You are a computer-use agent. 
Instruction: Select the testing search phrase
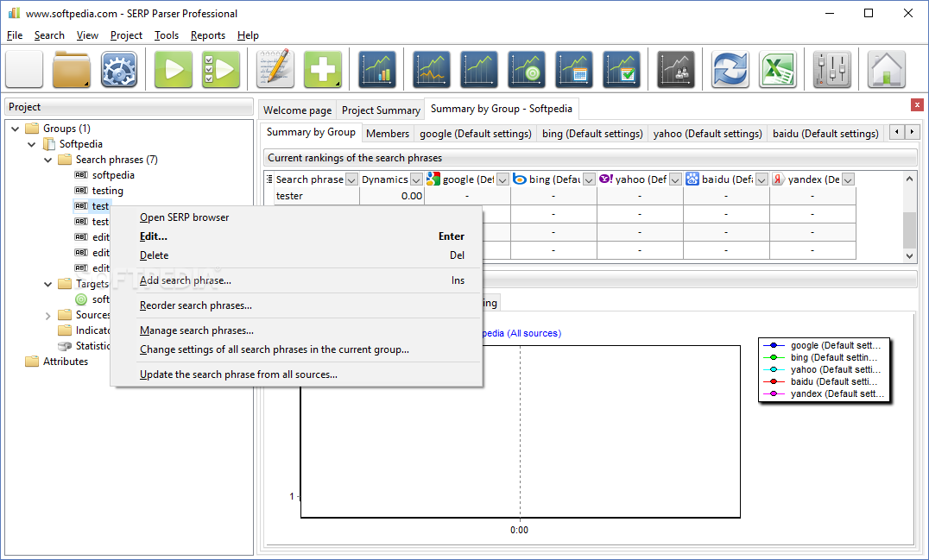pyautogui.click(x=107, y=191)
